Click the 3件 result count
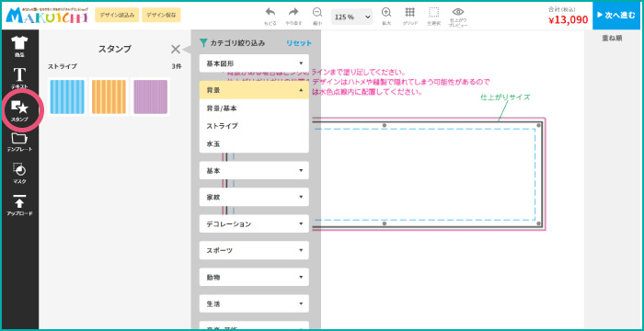644x331 pixels. [x=177, y=66]
